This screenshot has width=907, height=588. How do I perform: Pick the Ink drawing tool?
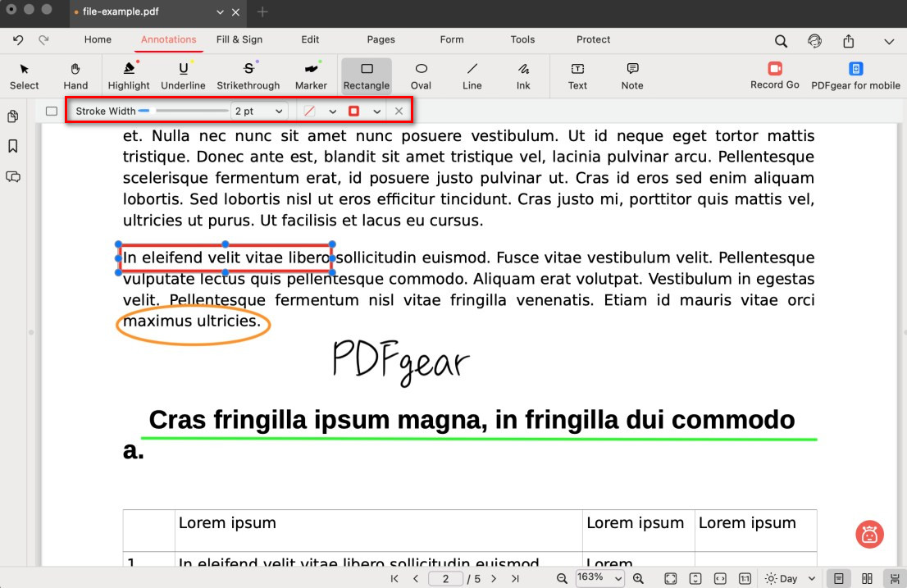(x=523, y=75)
